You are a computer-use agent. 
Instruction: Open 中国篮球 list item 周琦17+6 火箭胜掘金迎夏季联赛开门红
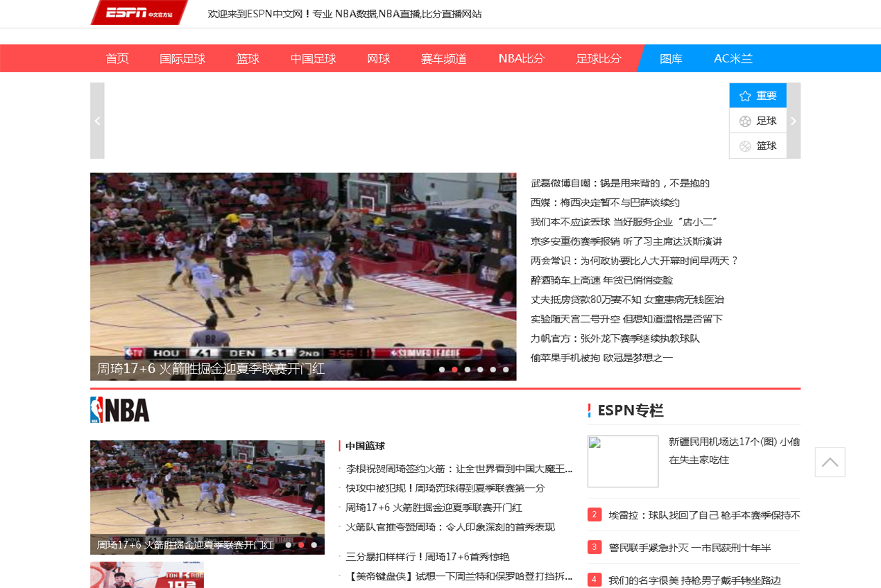coord(434,508)
